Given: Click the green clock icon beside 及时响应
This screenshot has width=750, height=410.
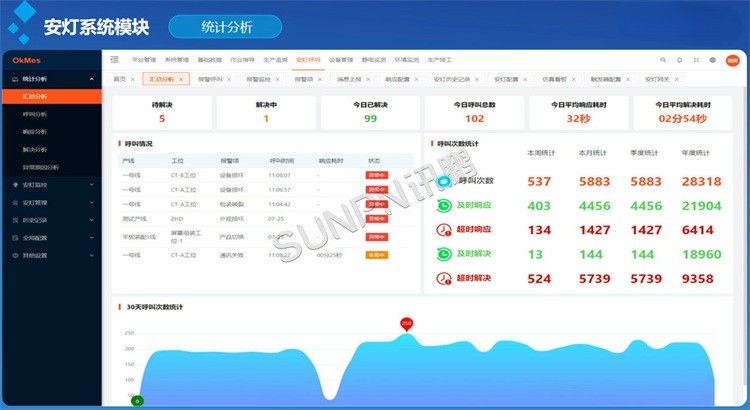Looking at the screenshot, I should [x=444, y=206].
